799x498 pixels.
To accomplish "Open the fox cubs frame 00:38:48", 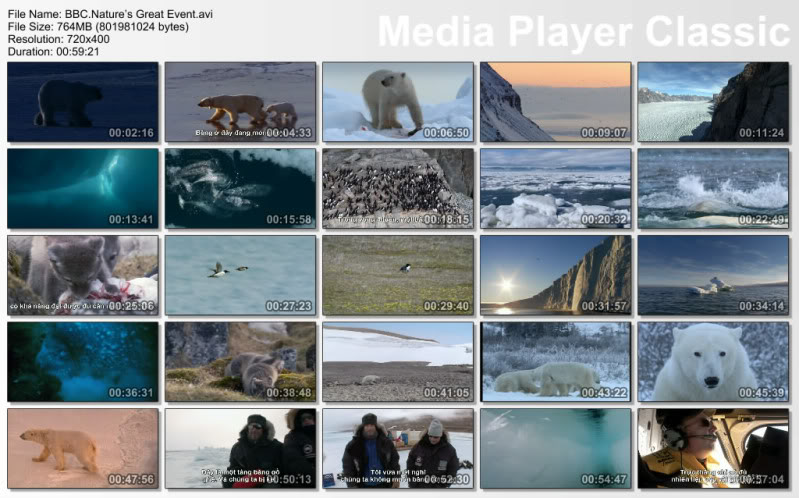I will pos(241,362).
